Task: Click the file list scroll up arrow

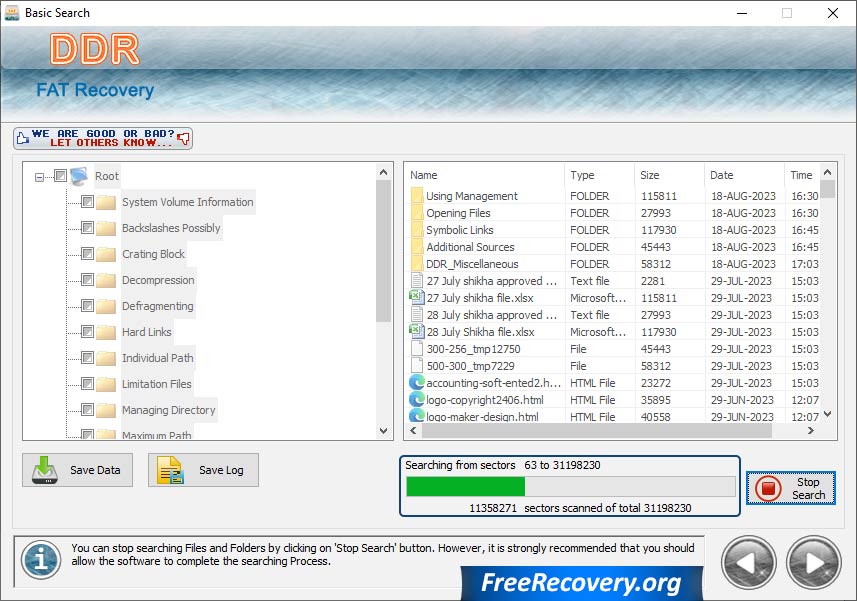Action: tap(827, 172)
